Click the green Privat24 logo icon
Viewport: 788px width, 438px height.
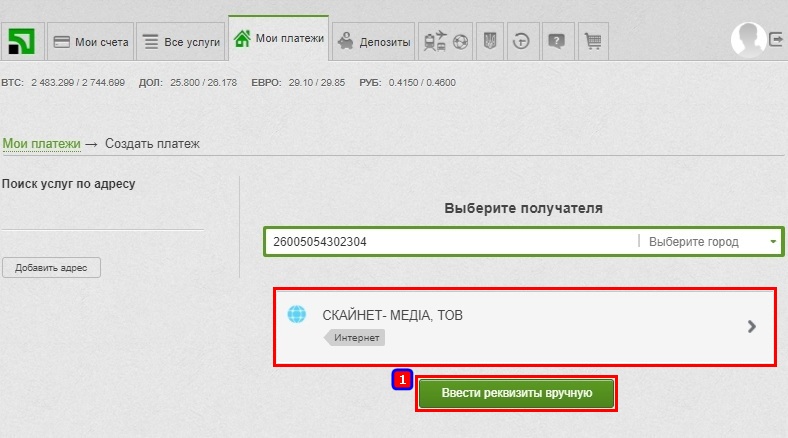(22, 41)
